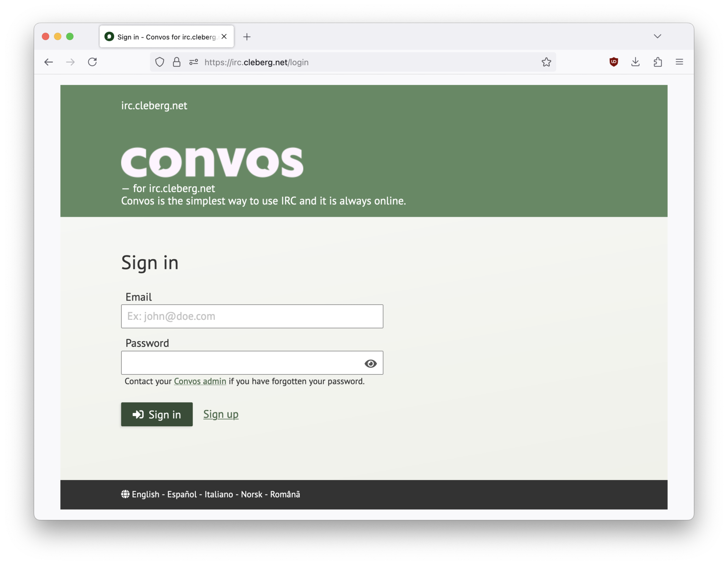The width and height of the screenshot is (728, 565).
Task: Click the connection security padlock
Action: pos(176,62)
